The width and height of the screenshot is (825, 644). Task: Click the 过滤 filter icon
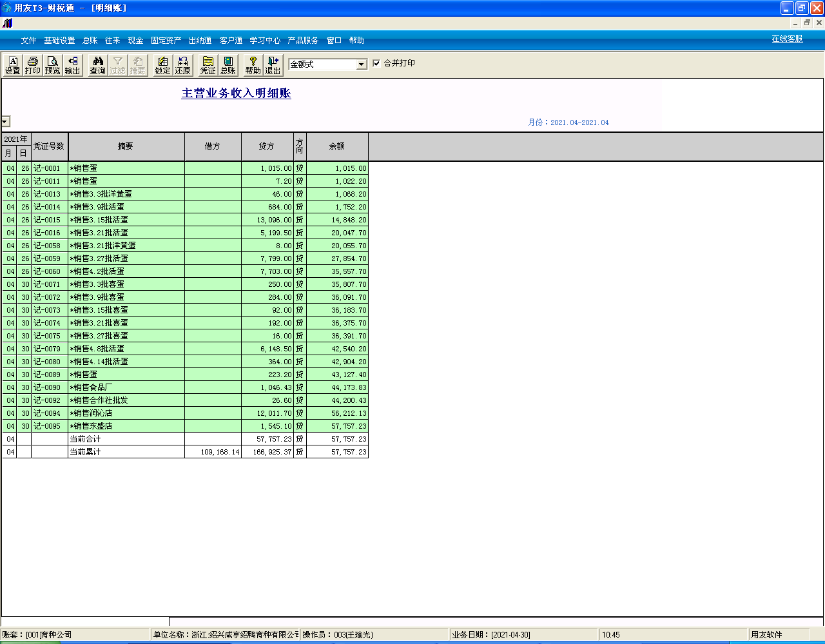[x=118, y=65]
